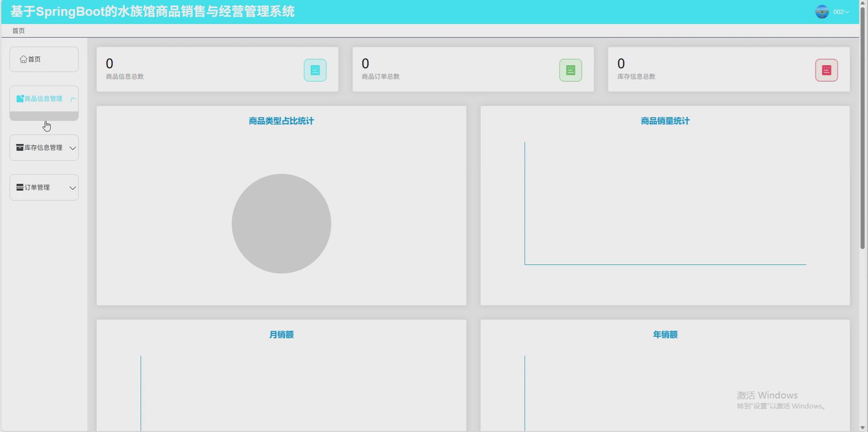The image size is (868, 432).
Task: Select 商品信息管理 in the sidebar
Action: click(44, 99)
